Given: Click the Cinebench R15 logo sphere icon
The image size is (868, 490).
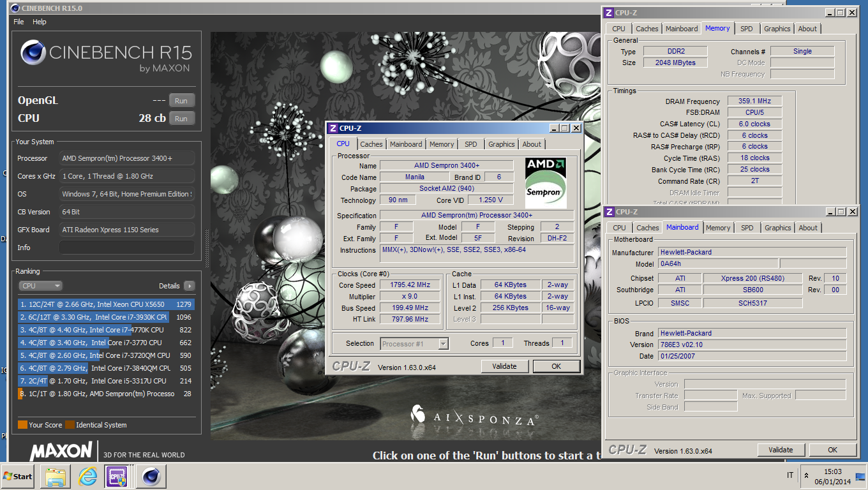Looking at the screenshot, I should (x=33, y=53).
